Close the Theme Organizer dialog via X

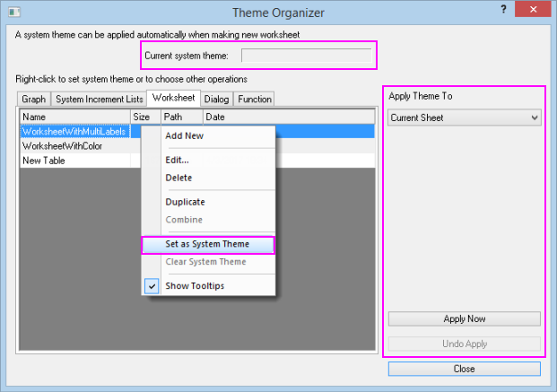535,12
